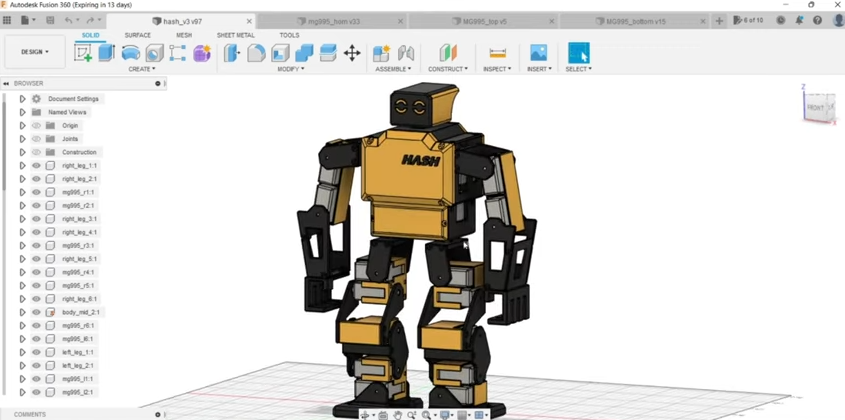Select the Combine tool icon
Screen dimensions: 845x420
tap(304, 53)
